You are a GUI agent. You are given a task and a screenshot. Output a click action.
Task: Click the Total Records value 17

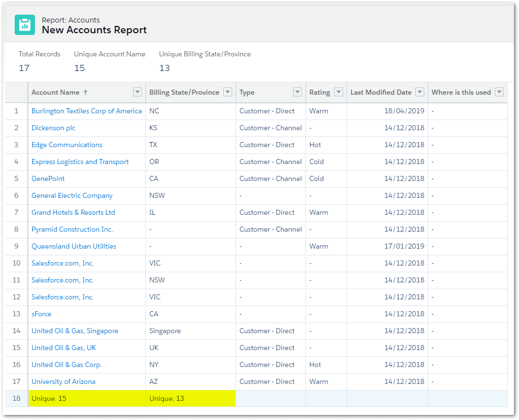24,68
